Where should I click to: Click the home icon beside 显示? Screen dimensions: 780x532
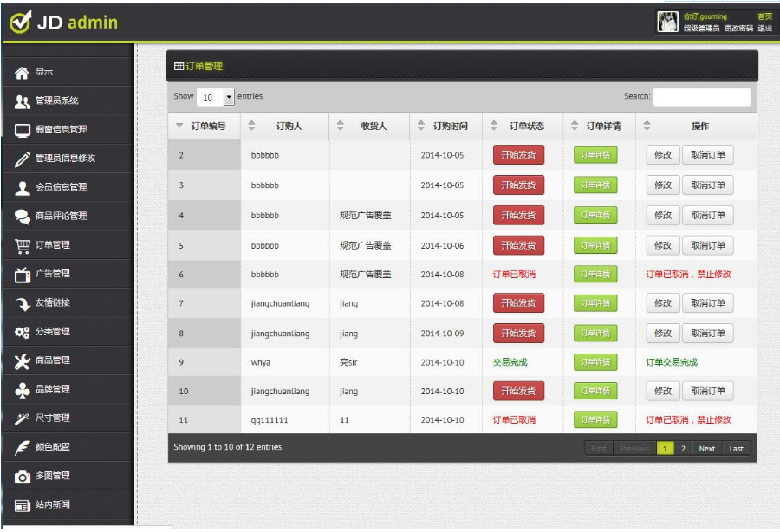click(x=22, y=73)
